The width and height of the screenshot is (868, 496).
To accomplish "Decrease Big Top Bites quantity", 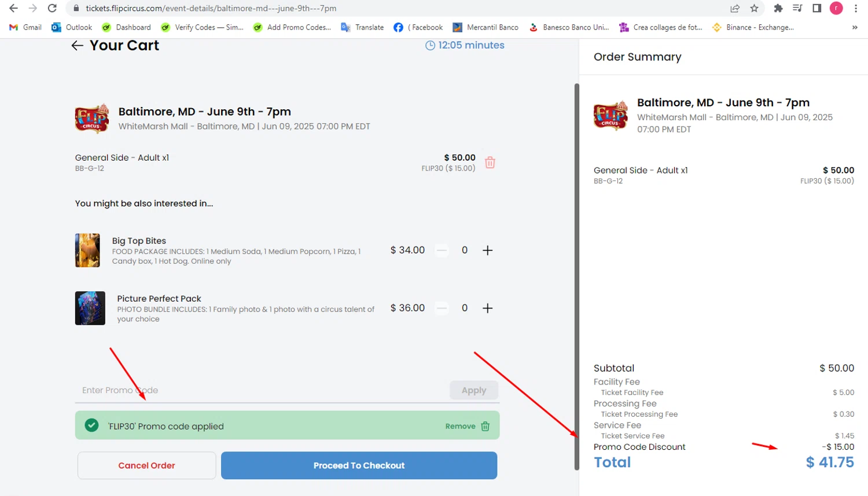I will 442,250.
